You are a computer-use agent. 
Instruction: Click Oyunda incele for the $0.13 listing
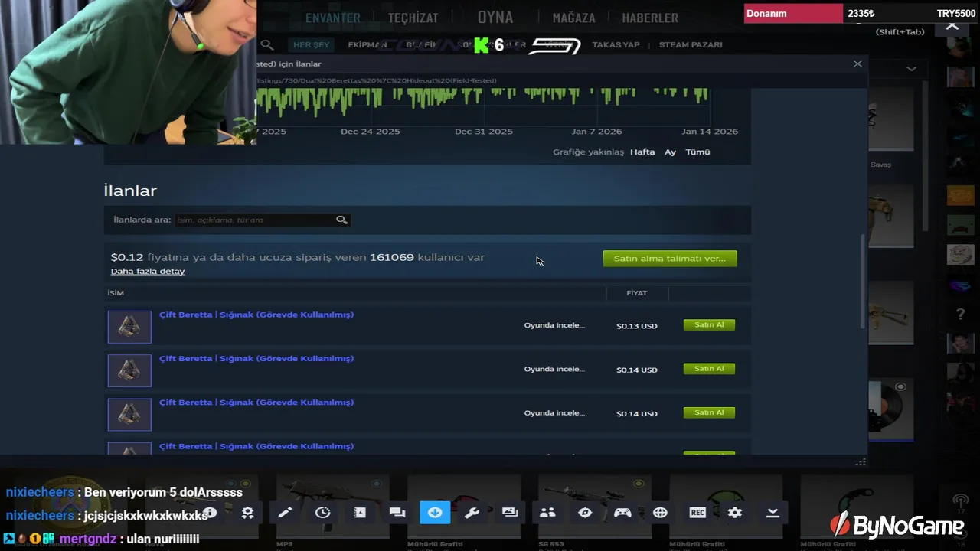(554, 325)
